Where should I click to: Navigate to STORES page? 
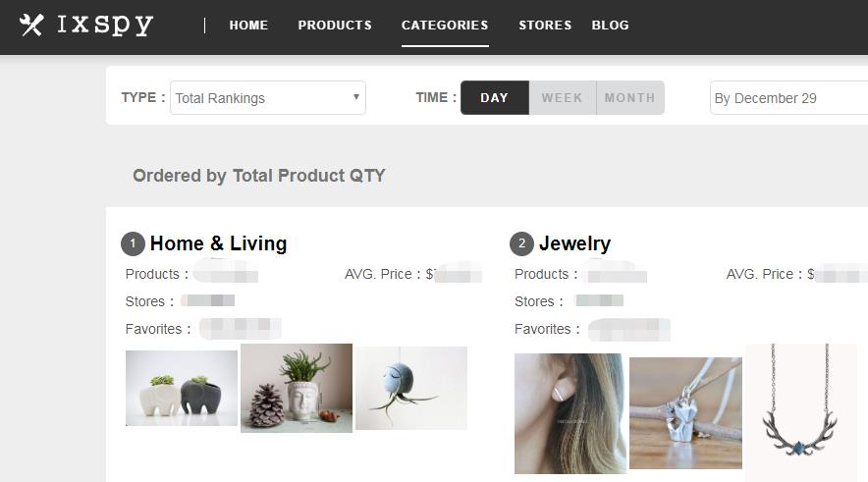click(545, 26)
